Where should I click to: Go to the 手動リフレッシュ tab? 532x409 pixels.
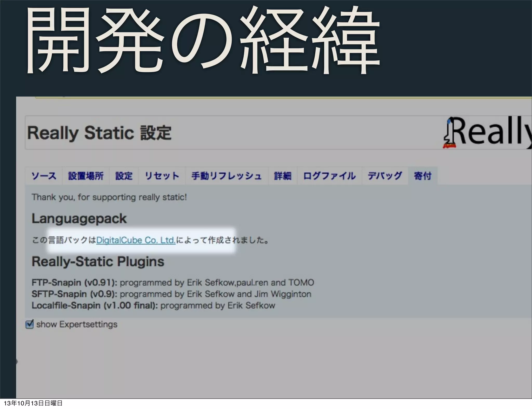pyautogui.click(x=227, y=176)
